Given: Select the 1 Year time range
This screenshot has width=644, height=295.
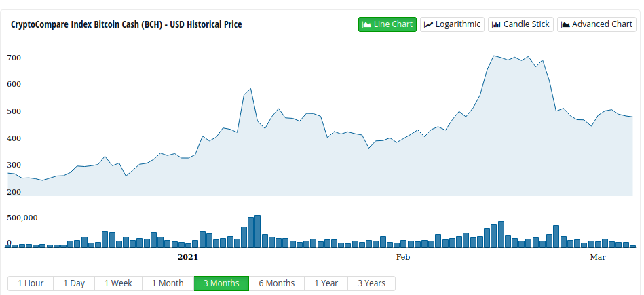Looking at the screenshot, I should pos(326,283).
